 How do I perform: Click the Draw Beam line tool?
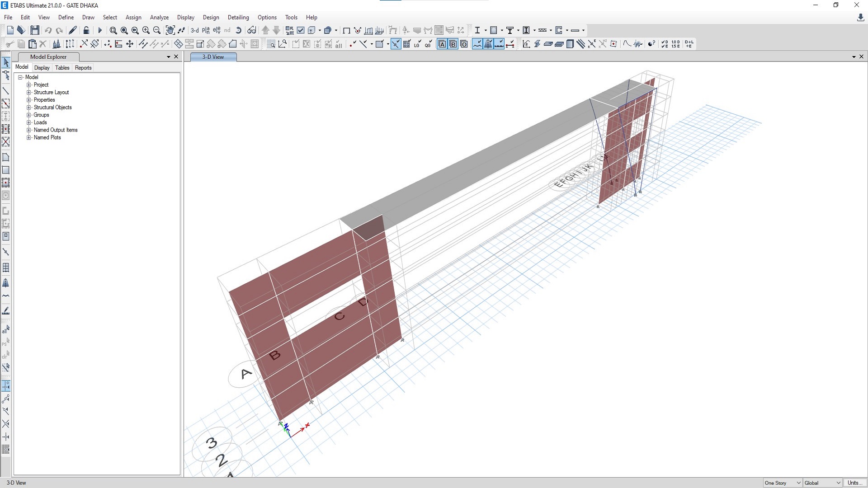pos(6,91)
